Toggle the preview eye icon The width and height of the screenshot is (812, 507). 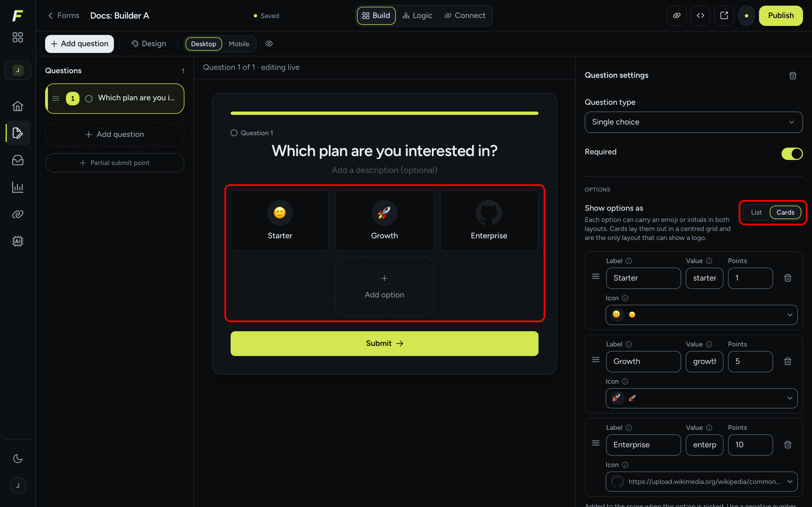[269, 44]
